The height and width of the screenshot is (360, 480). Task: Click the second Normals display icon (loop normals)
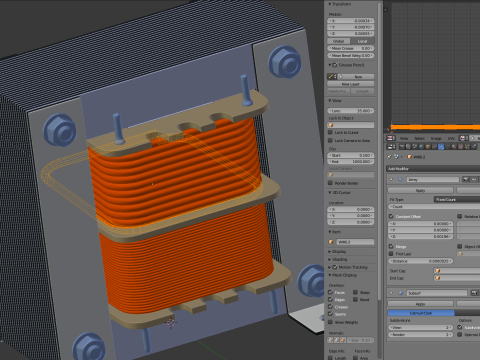tap(337, 340)
